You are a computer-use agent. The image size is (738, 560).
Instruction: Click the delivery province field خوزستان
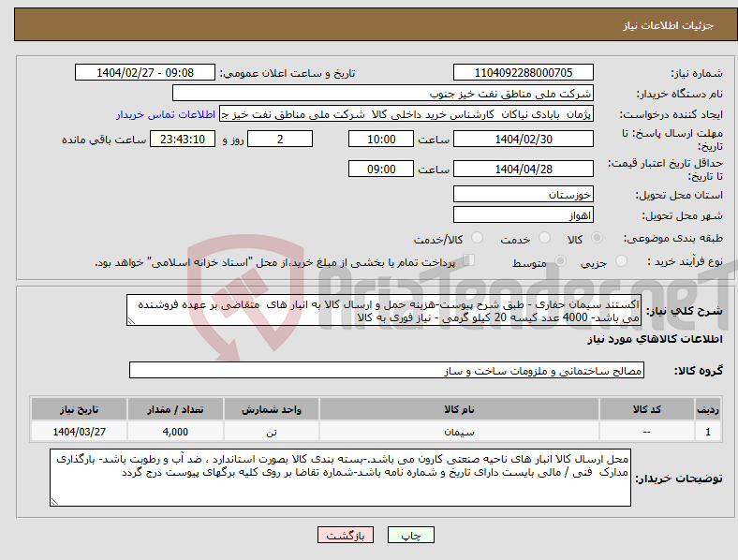[x=524, y=194]
